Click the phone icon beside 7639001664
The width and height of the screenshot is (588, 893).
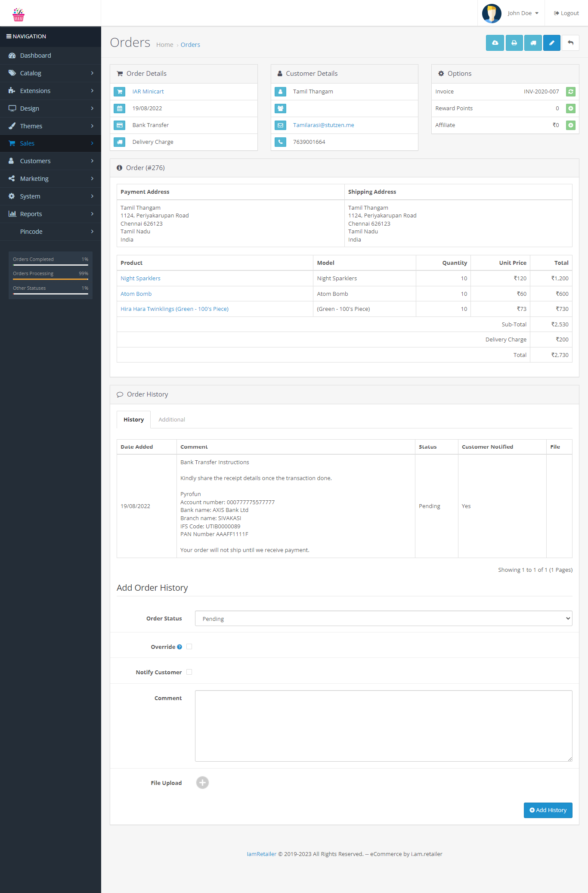(x=281, y=142)
